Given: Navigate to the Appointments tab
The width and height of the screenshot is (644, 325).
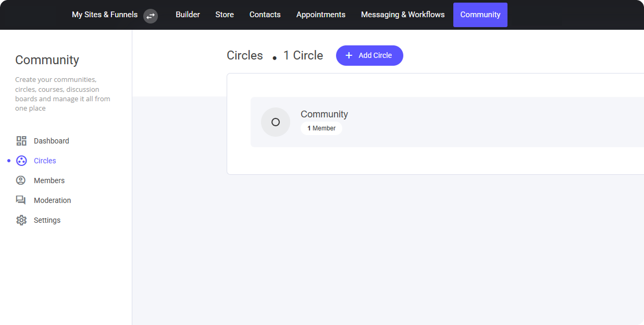Looking at the screenshot, I should coord(320,15).
